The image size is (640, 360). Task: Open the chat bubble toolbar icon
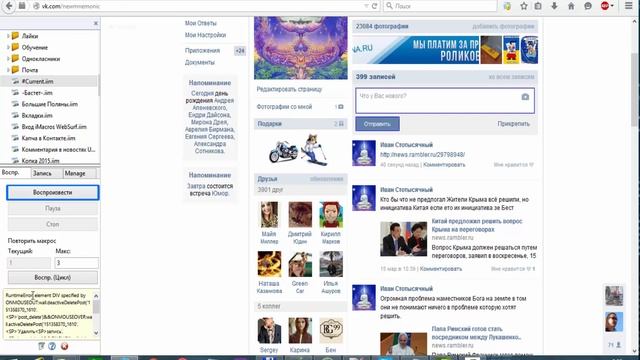[588, 6]
